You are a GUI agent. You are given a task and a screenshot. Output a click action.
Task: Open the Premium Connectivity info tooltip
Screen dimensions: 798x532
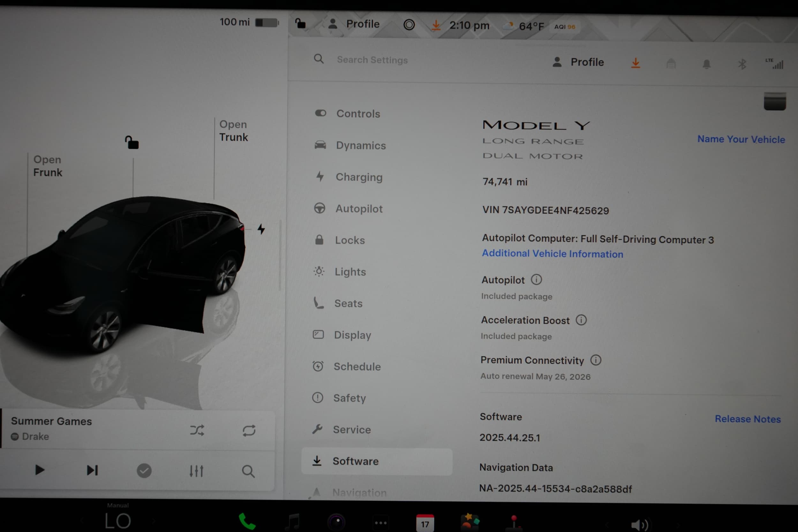tap(596, 360)
